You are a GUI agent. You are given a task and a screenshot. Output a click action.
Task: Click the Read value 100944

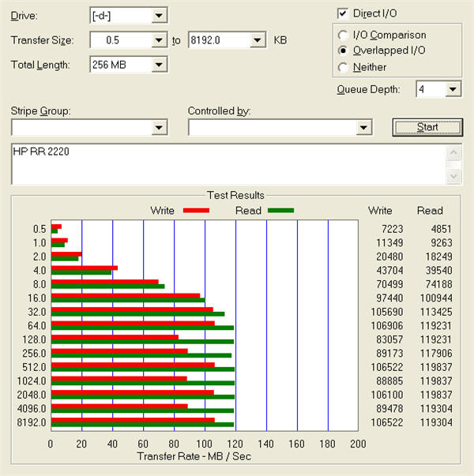(x=436, y=298)
